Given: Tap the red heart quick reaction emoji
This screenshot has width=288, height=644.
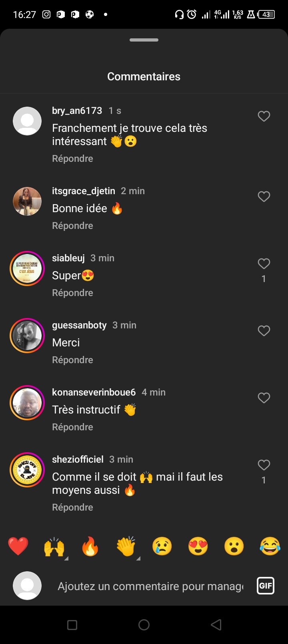Looking at the screenshot, I should coord(18,546).
